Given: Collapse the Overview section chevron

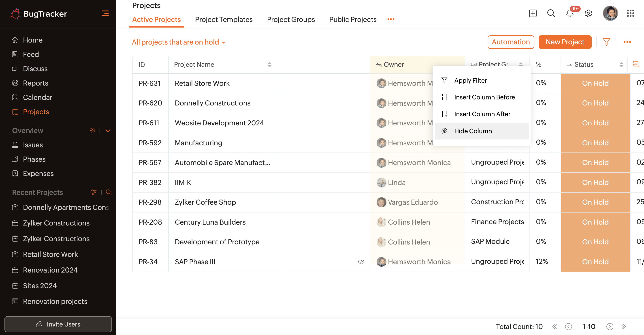Looking at the screenshot, I should click(x=108, y=130).
